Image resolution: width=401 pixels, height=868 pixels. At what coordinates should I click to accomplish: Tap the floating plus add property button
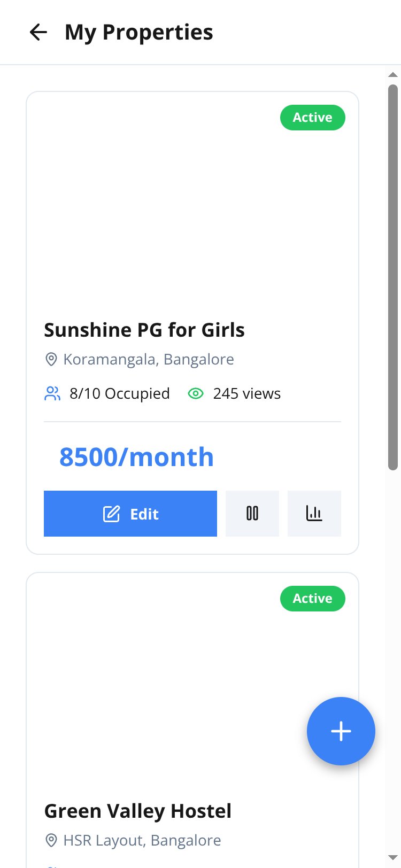coord(341,731)
